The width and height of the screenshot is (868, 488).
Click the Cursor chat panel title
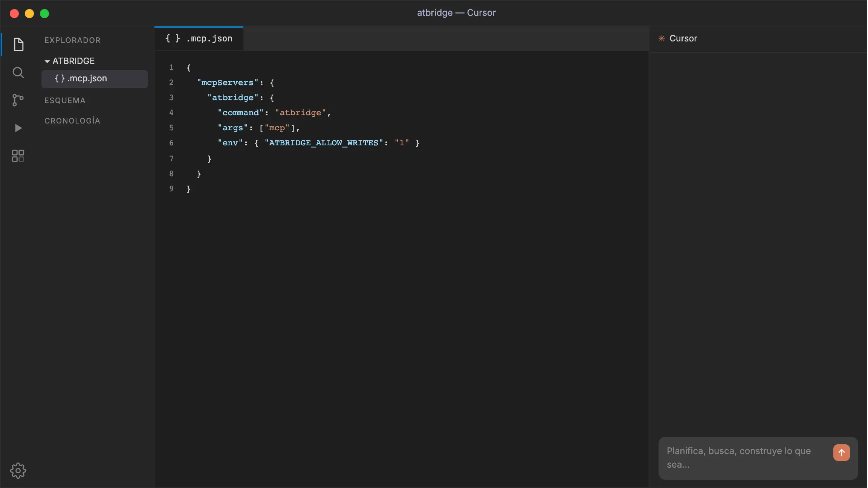[x=683, y=38]
